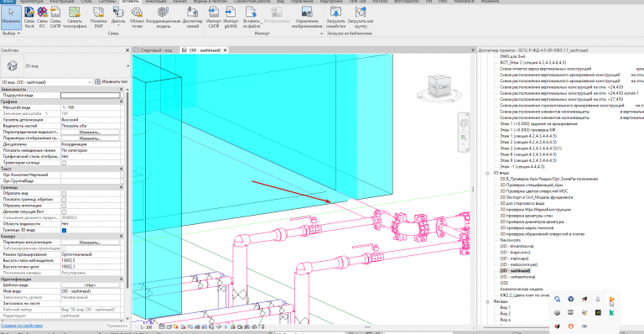Click the steering wheel on navigation bar
This screenshot has width=644, height=334.
coord(464,123)
